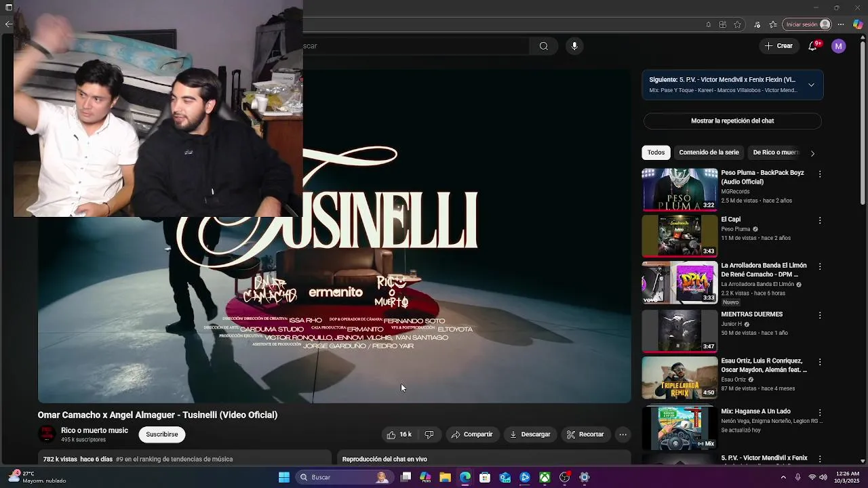Open Xbox app from the taskbar
Viewport: 868px width, 488px height.
[x=545, y=477]
